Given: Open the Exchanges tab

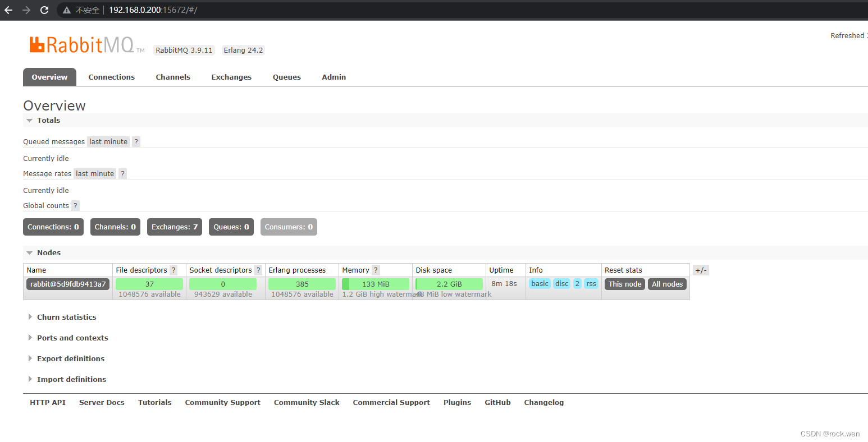Looking at the screenshot, I should pos(231,77).
